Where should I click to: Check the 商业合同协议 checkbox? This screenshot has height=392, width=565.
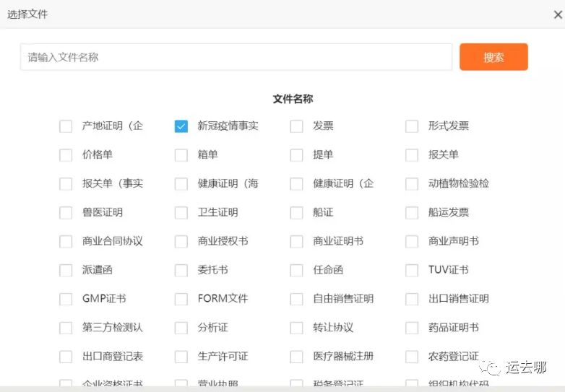point(66,242)
